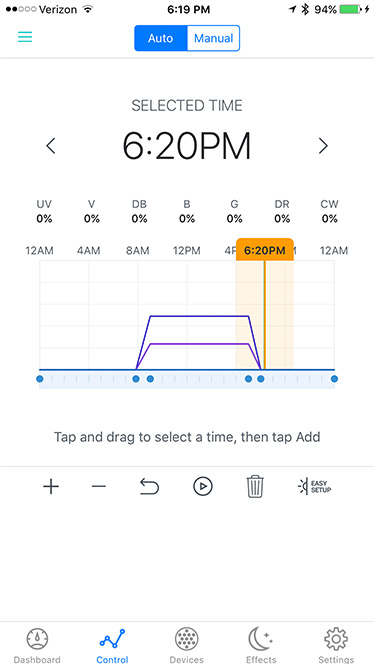Tap the trash can icon
Viewport: 374px width, 664px height.
255,487
